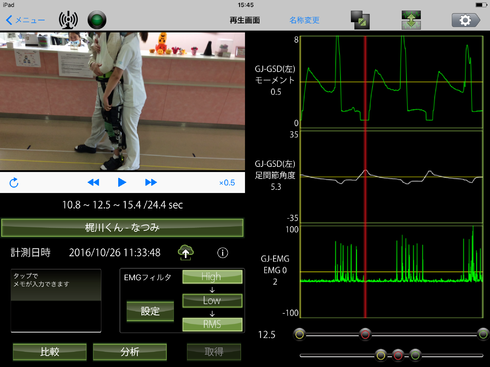Select the green handle on lower range slider
490x367 pixels.
point(415,355)
